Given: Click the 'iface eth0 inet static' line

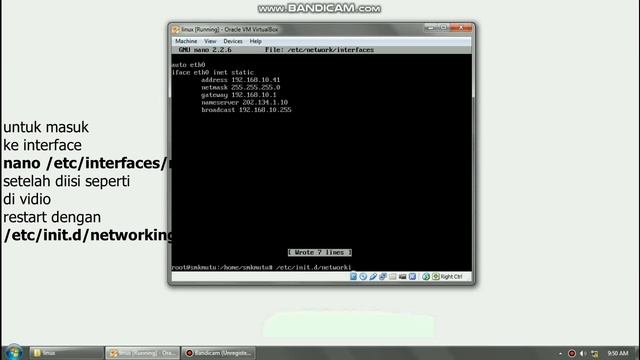Looking at the screenshot, I should coord(213,72).
